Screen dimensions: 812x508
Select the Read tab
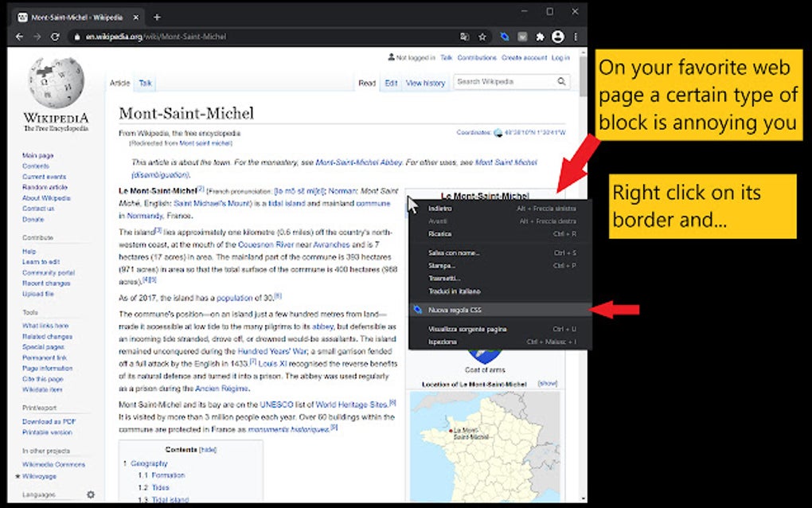(367, 83)
